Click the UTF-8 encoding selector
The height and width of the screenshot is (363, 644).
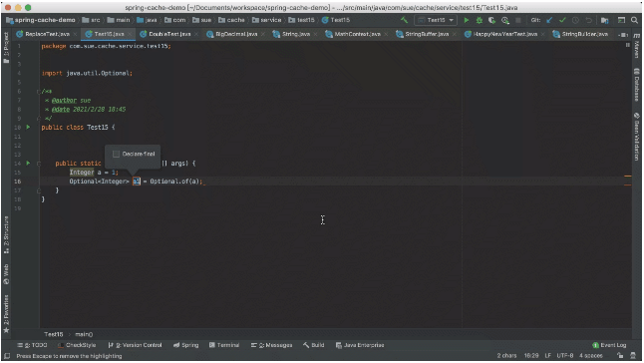pos(564,356)
